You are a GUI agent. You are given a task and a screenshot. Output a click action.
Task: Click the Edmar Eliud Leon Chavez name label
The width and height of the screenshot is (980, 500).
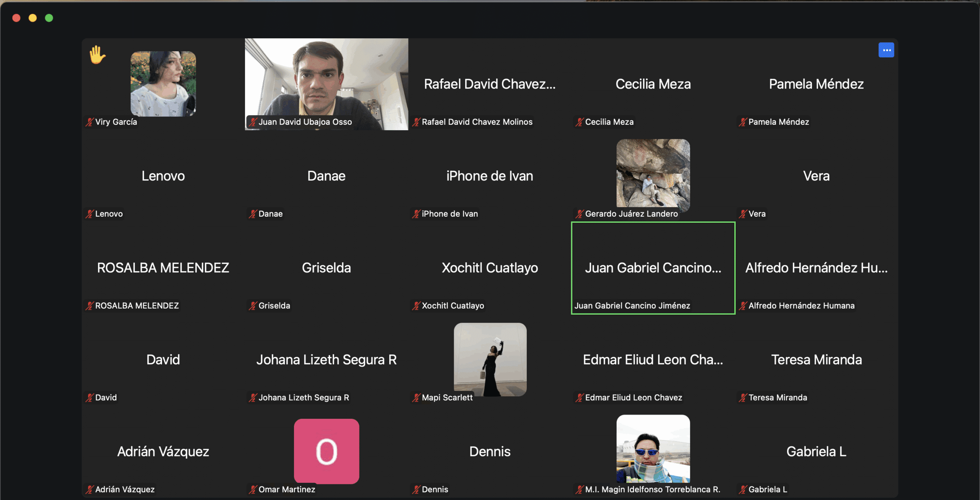(633, 398)
